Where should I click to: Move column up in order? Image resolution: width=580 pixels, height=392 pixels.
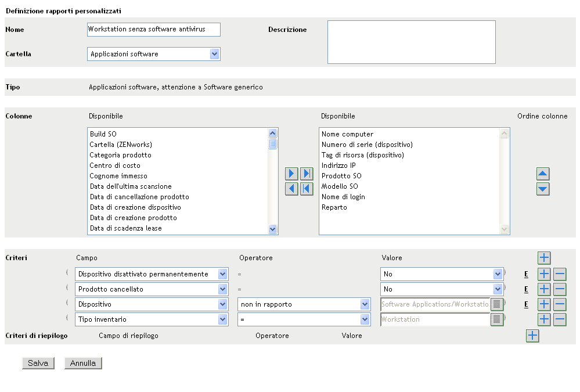(x=543, y=174)
